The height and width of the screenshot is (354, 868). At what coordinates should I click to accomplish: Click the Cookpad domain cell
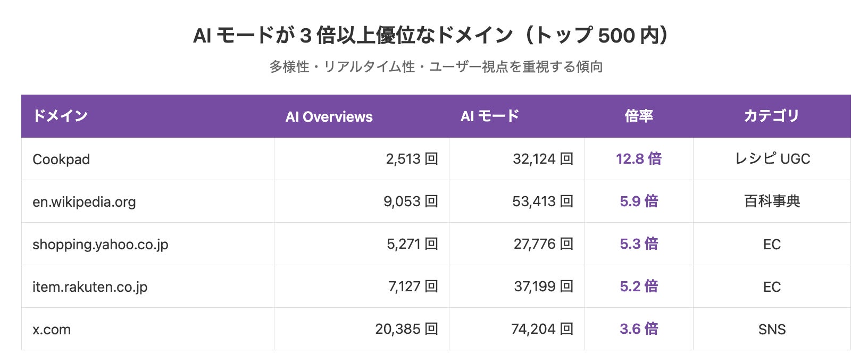[x=61, y=159]
